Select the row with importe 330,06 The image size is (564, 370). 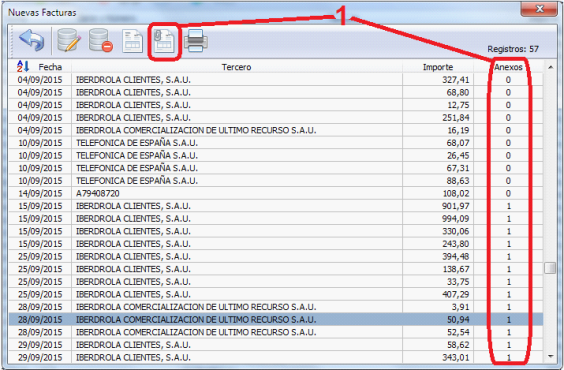[276, 231]
